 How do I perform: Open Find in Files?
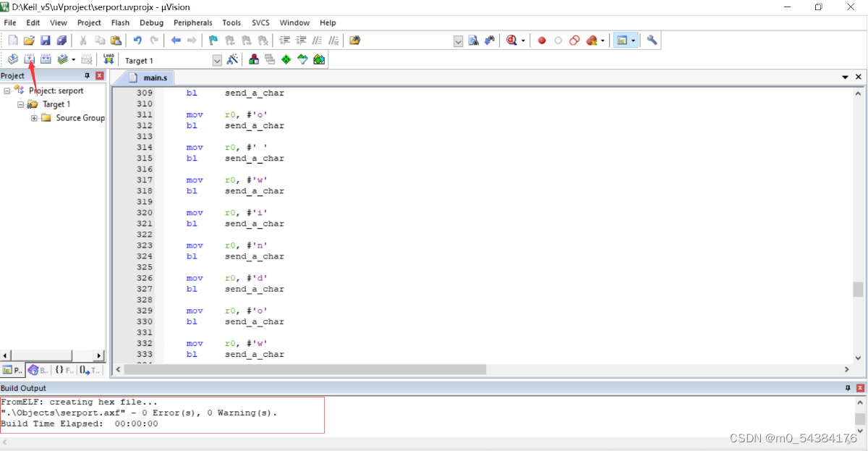(356, 40)
